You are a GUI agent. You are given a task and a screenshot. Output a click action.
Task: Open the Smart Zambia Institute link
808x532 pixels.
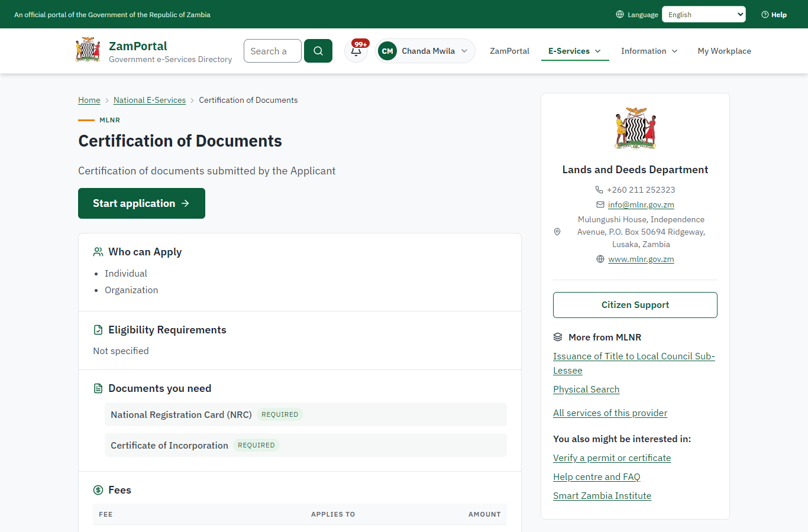[602, 495]
